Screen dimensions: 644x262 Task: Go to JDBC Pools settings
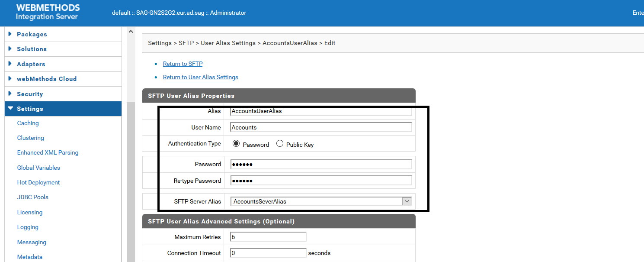33,197
